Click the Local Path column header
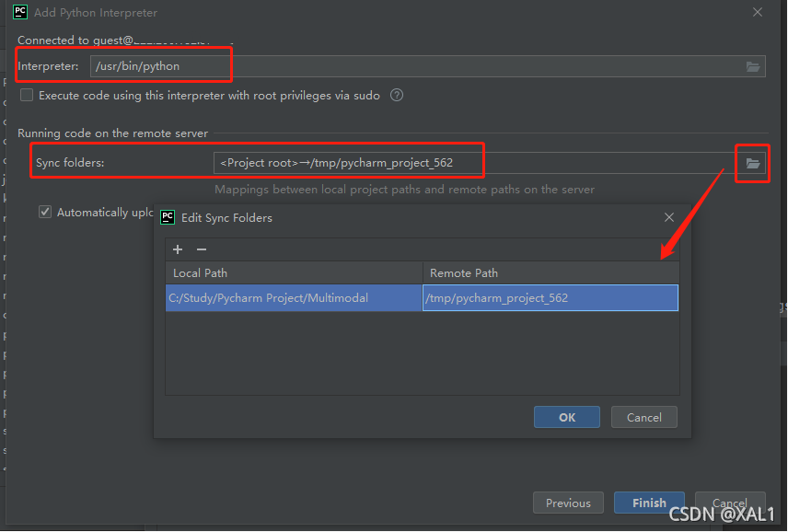Screen dimensions: 788x532 click(294, 272)
